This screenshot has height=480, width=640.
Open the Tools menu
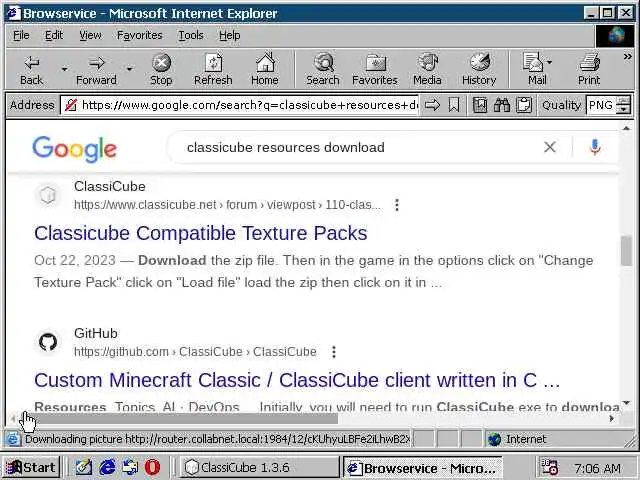[191, 36]
